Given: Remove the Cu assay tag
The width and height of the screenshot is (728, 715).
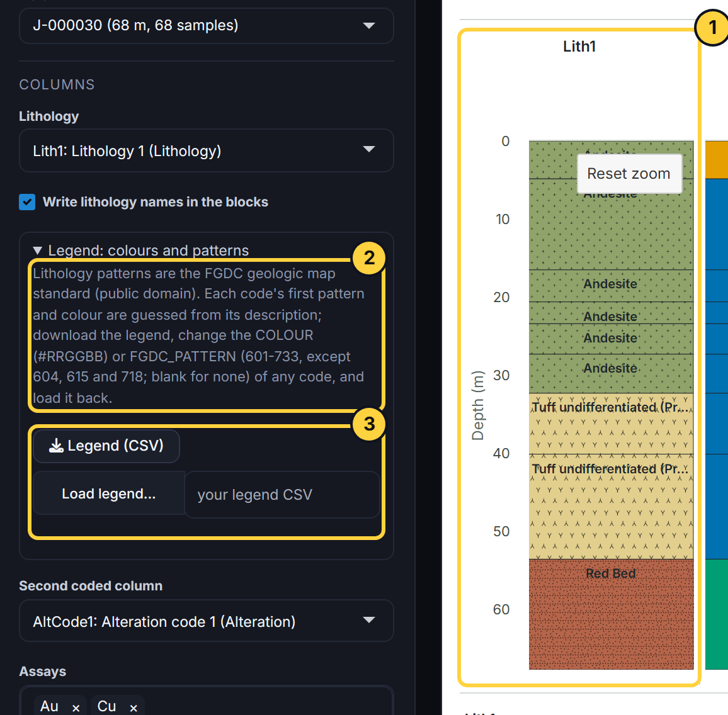Looking at the screenshot, I should 134,708.
